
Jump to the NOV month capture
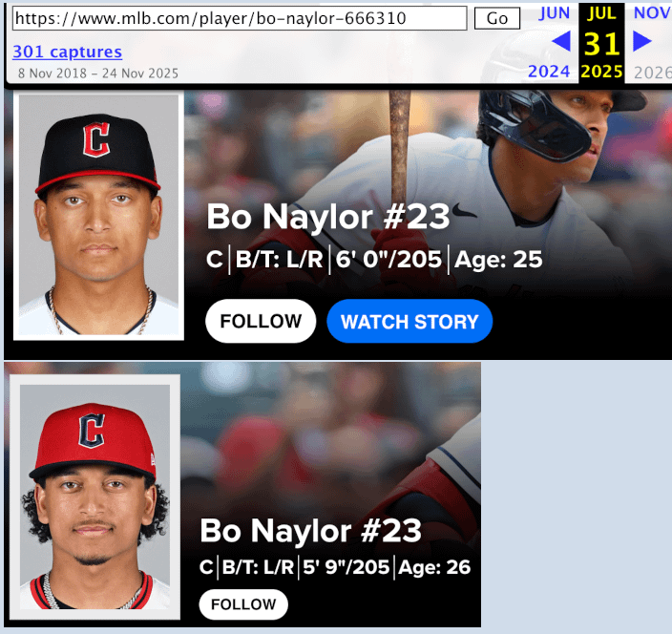click(652, 12)
